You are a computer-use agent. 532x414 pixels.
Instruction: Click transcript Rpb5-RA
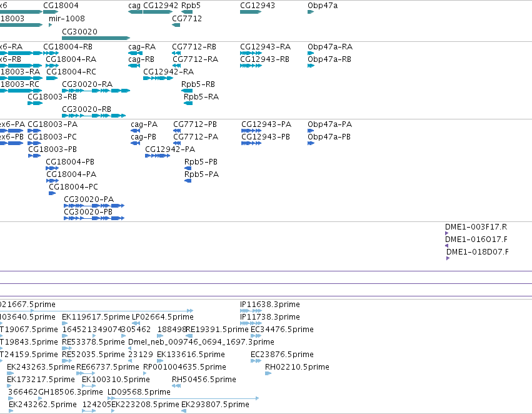click(x=201, y=97)
